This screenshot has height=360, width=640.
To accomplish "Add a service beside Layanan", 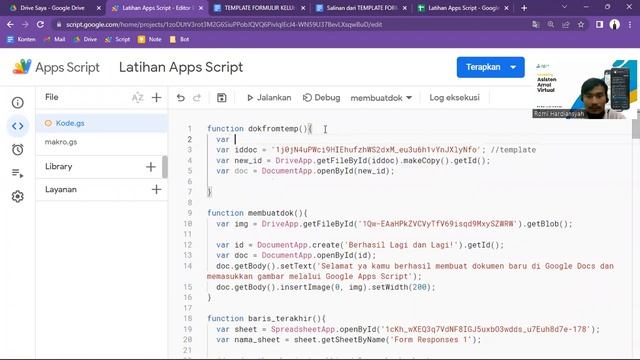I will click(156, 189).
